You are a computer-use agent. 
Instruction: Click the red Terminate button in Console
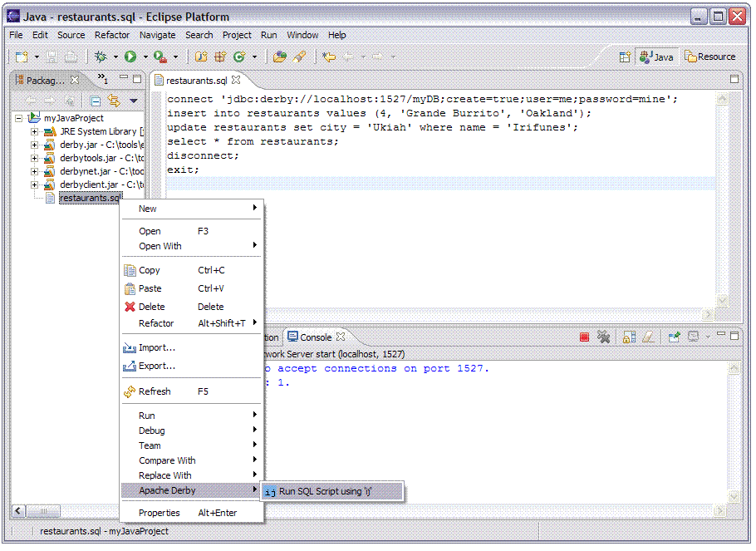click(x=584, y=337)
